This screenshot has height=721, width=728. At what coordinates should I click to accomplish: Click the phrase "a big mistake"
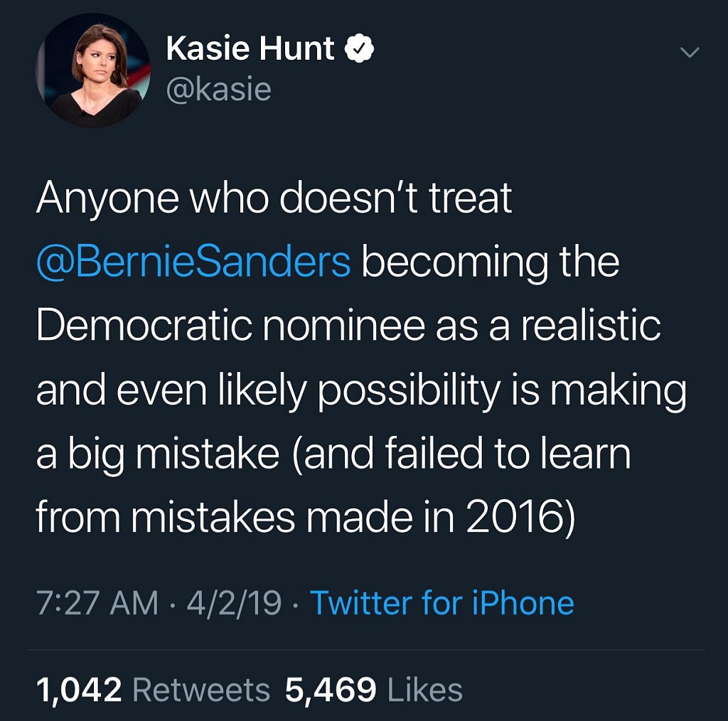click(157, 454)
